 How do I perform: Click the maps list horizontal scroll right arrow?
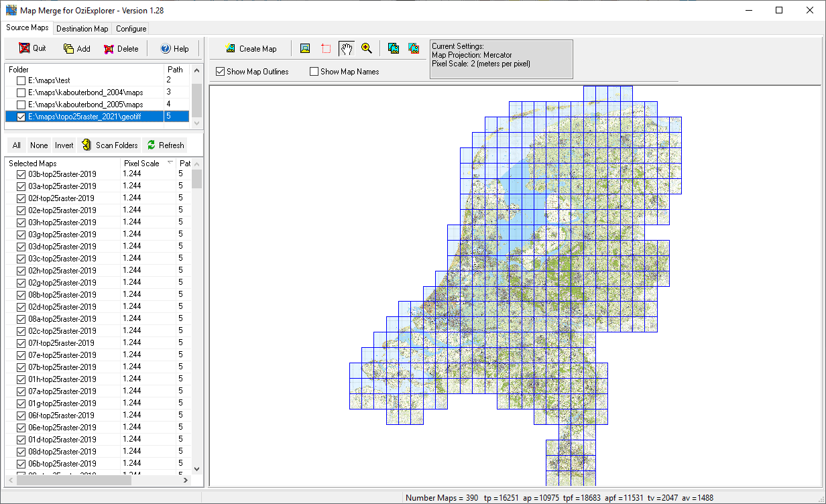pos(186,481)
